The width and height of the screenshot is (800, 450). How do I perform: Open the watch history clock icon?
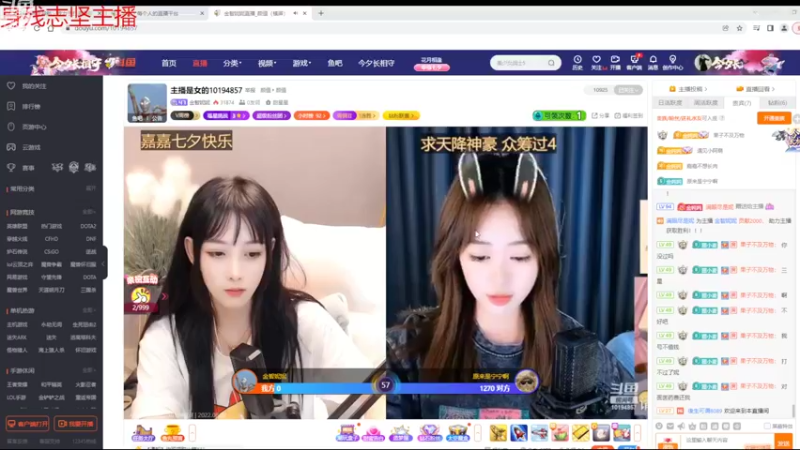(578, 62)
